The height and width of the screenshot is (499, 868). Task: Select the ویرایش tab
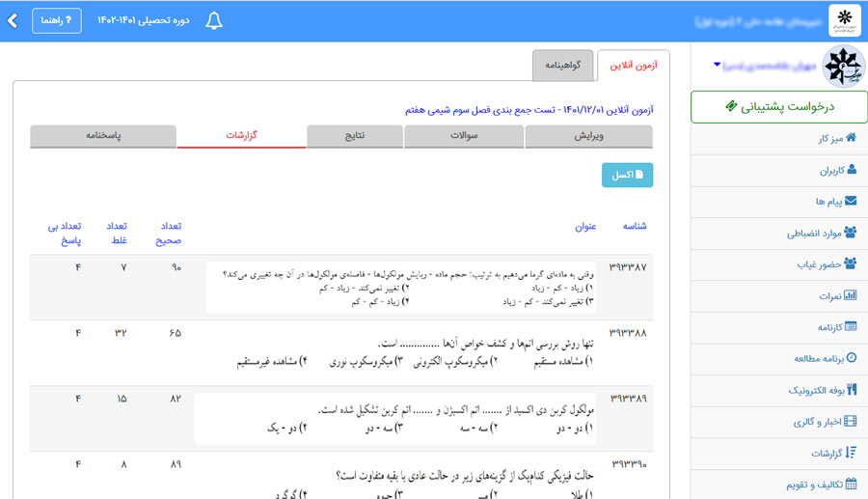588,136
